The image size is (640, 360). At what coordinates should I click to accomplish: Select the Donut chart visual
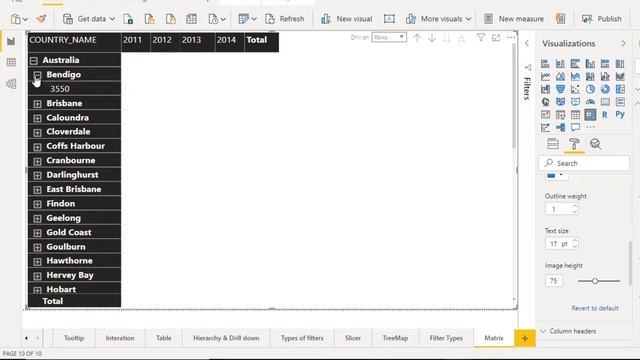click(605, 89)
